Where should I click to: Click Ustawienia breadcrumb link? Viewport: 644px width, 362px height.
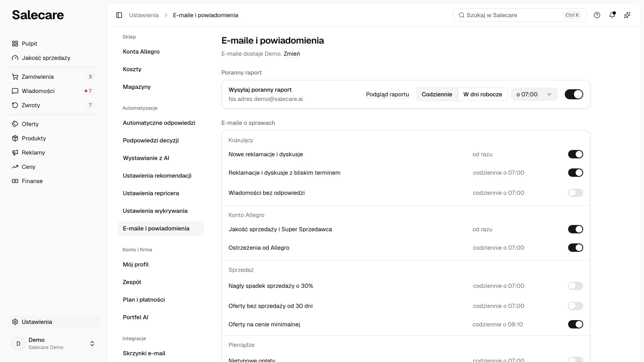(x=144, y=15)
